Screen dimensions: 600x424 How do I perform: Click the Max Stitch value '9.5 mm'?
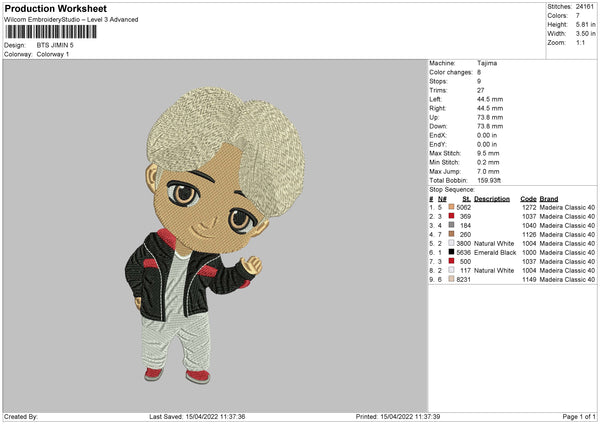click(488, 153)
